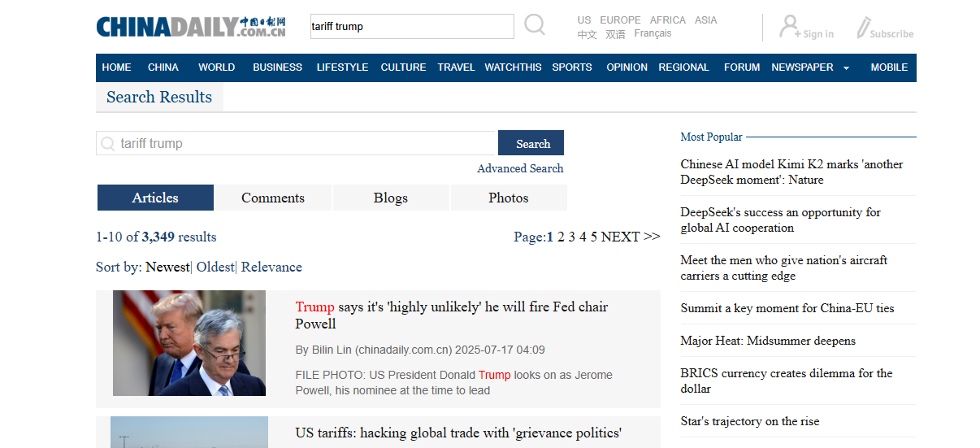Open CHINA section in navigation bar
This screenshot has width=980, height=448.
163,67
